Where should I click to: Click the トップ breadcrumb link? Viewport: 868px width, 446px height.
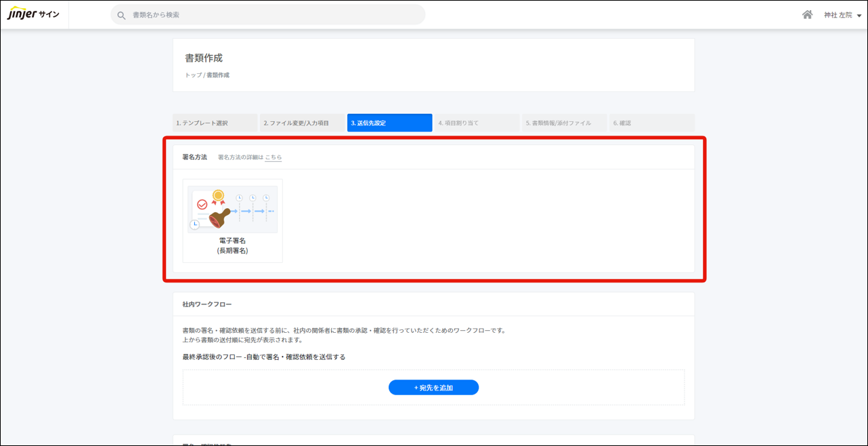[193, 75]
